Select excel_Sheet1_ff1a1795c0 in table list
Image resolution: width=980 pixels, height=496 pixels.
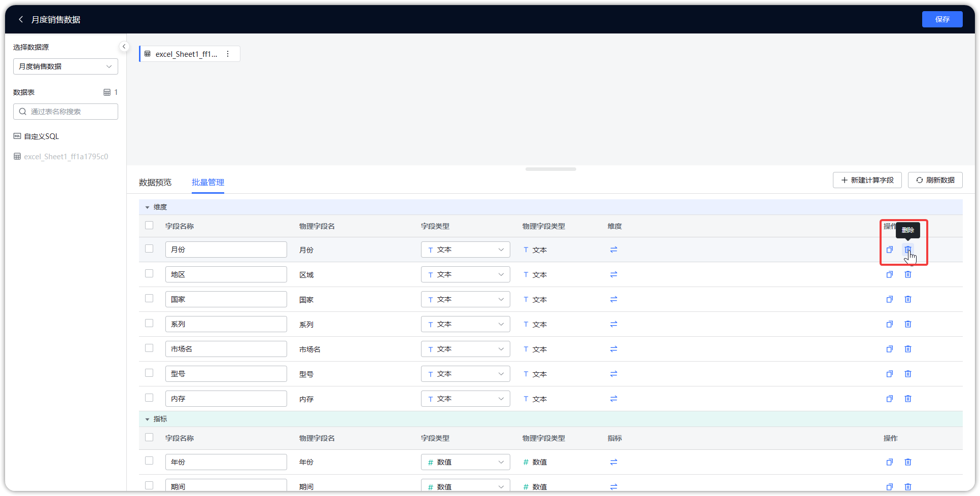pyautogui.click(x=61, y=157)
